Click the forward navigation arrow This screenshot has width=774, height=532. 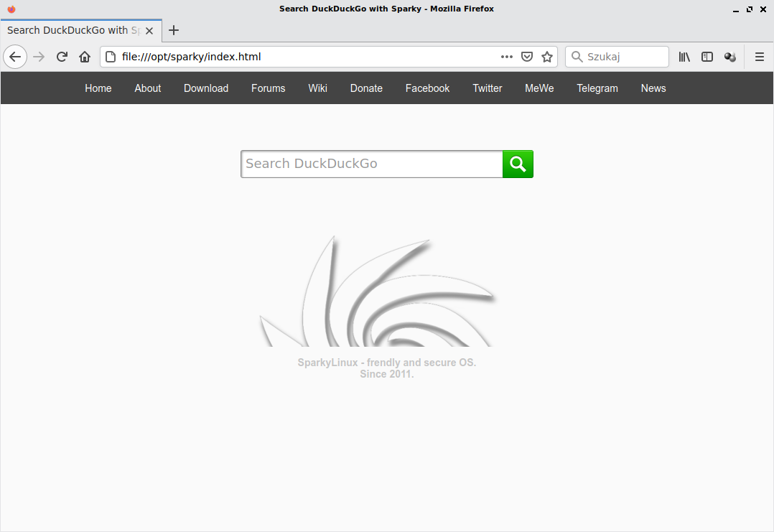pyautogui.click(x=39, y=57)
